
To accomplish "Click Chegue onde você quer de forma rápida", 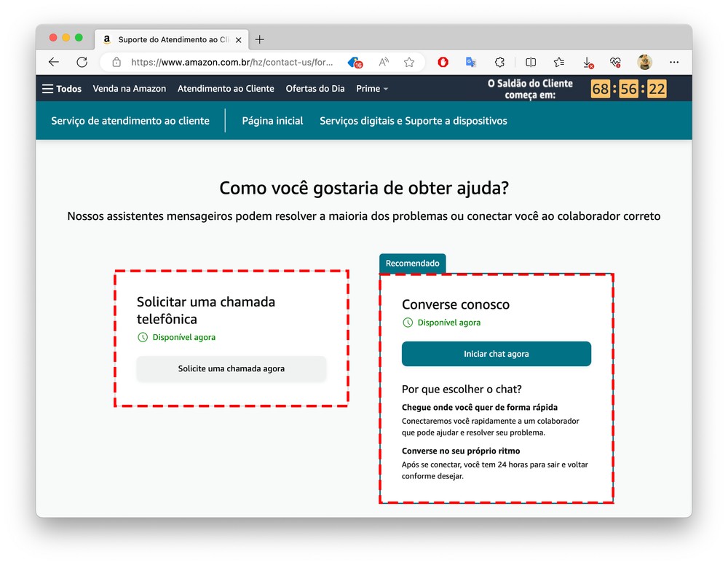I will [x=480, y=407].
